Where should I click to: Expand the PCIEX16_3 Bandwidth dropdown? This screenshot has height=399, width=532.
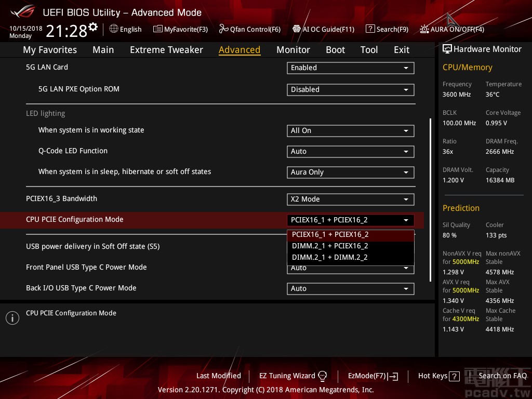350,199
